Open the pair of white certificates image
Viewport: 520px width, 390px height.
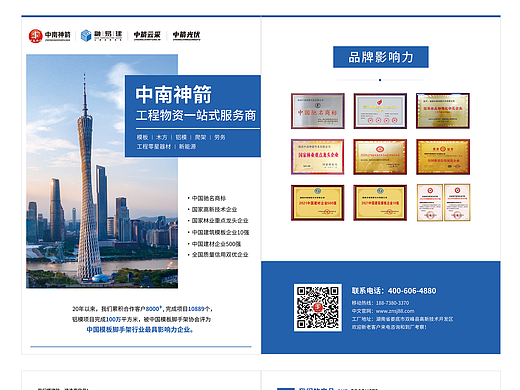point(443,202)
